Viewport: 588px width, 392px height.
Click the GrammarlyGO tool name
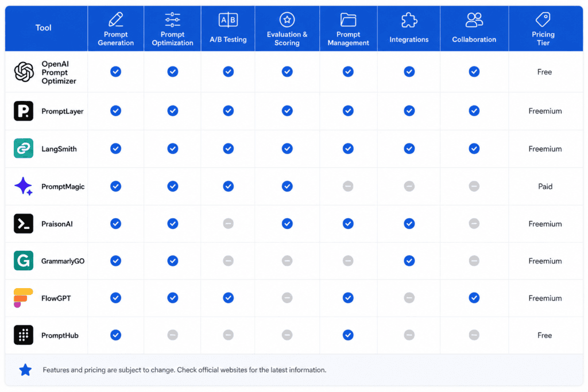pos(63,261)
